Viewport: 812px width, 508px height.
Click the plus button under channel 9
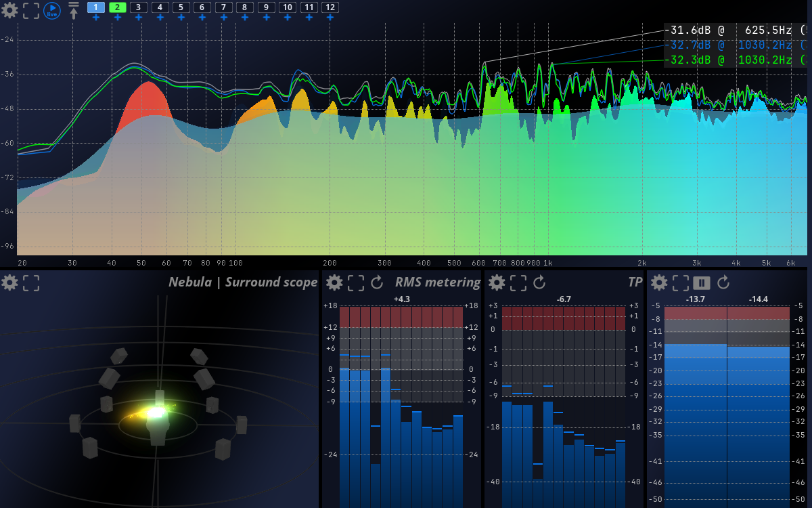[x=265, y=18]
